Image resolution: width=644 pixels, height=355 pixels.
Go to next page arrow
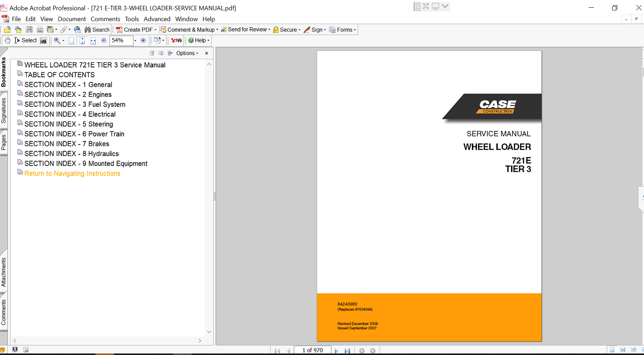pos(336,350)
